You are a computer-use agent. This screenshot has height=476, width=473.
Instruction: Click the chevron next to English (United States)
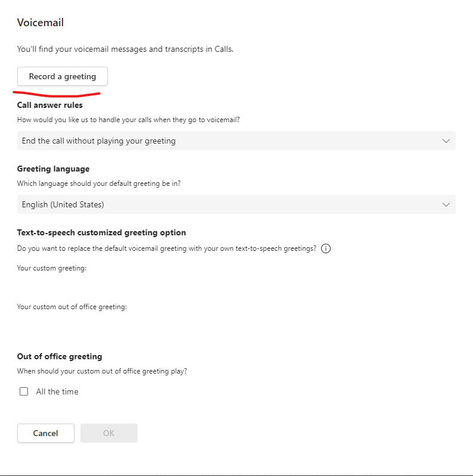(x=446, y=204)
